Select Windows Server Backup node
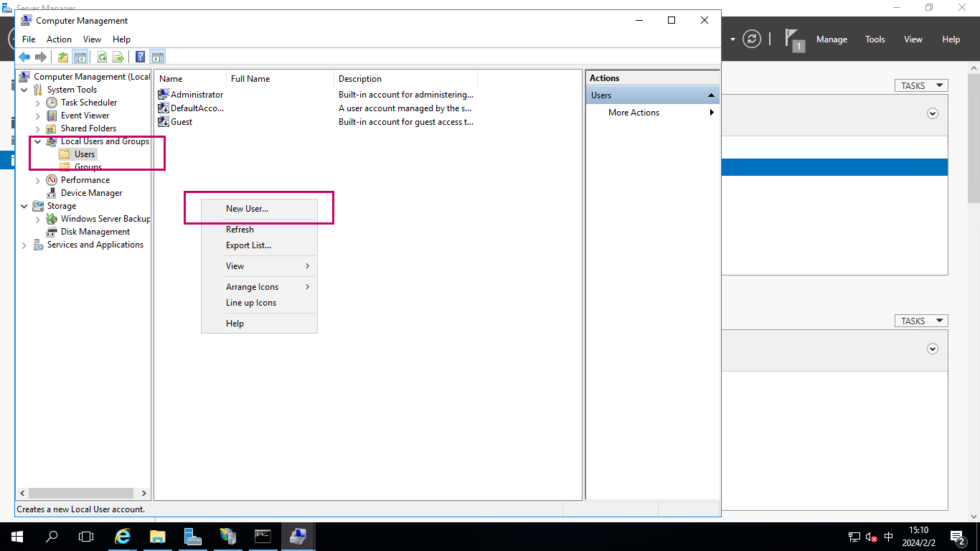Screen dimensions: 980x551 (x=105, y=219)
